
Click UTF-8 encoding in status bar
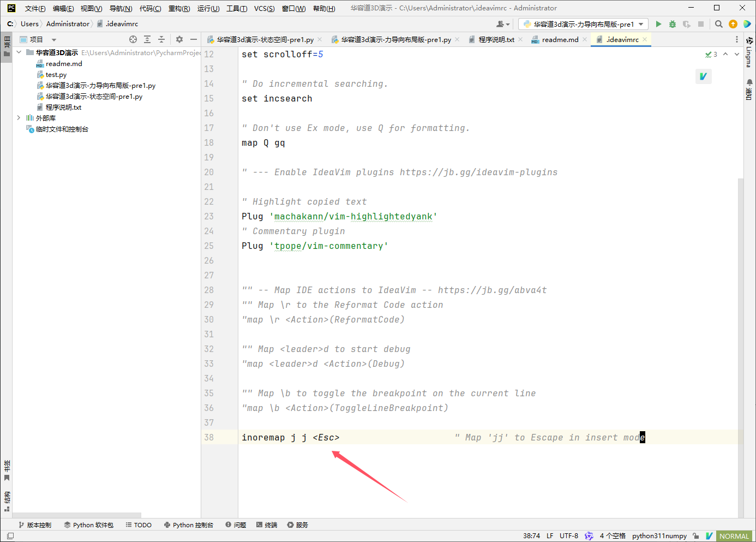568,536
